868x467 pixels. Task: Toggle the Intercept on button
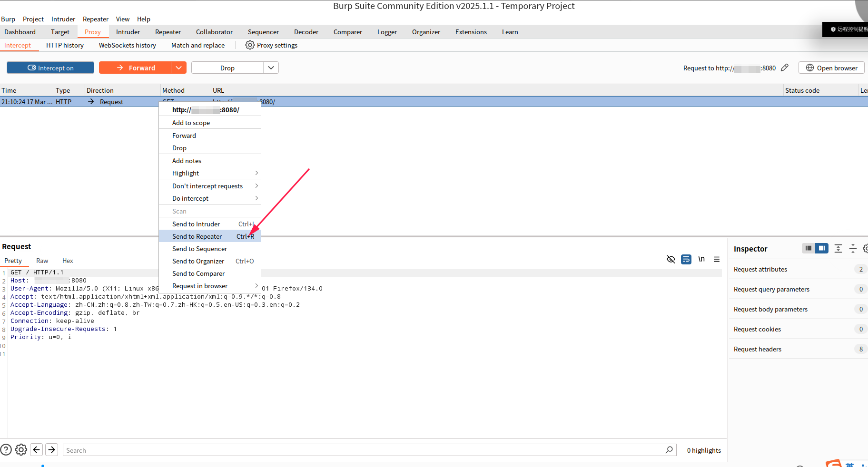[50, 68]
